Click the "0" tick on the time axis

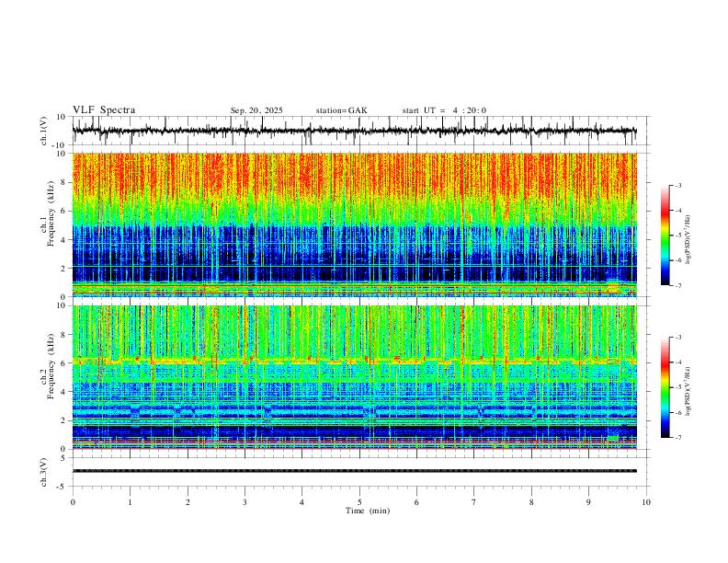coord(73,502)
